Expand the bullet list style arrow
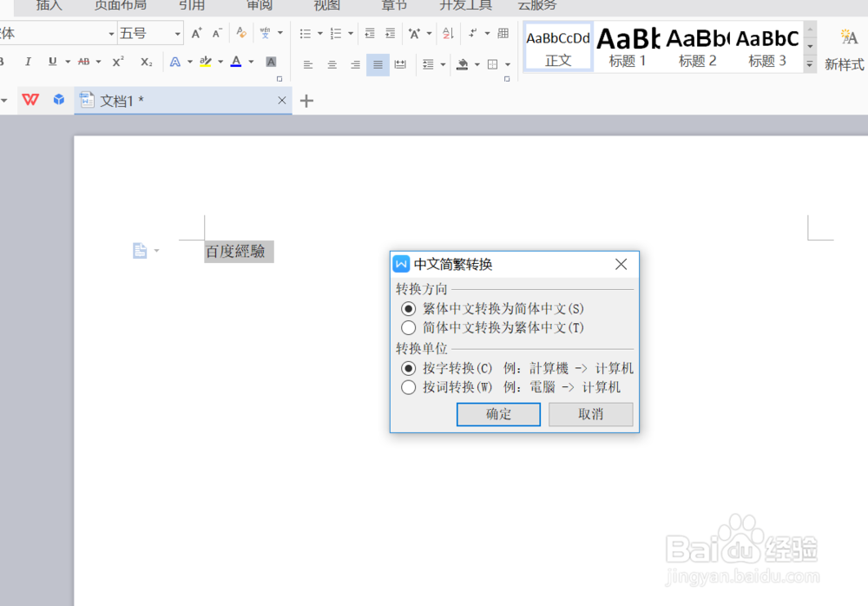The height and width of the screenshot is (606, 868). point(320,34)
